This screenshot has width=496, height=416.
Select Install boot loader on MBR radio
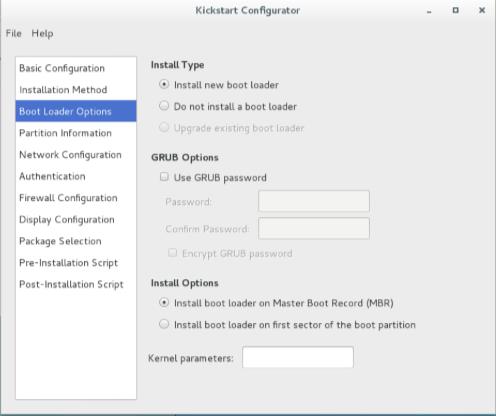pyautogui.click(x=164, y=303)
